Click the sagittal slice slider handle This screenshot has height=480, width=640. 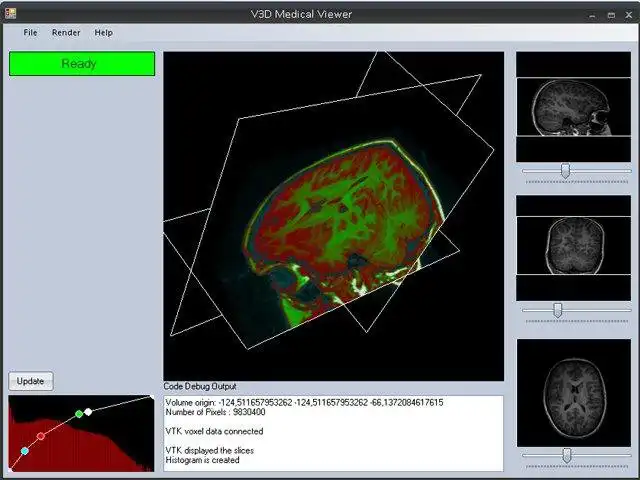565,171
